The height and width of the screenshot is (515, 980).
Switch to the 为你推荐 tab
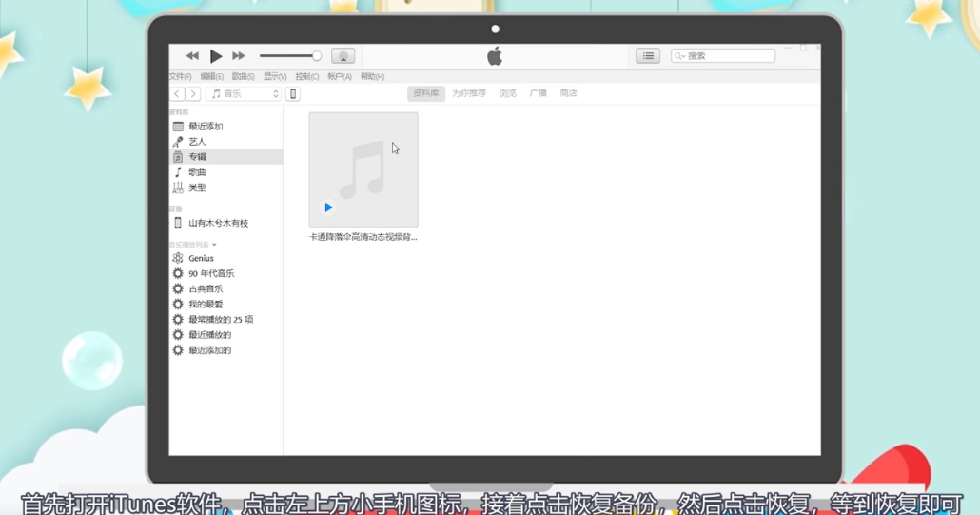[x=469, y=93]
